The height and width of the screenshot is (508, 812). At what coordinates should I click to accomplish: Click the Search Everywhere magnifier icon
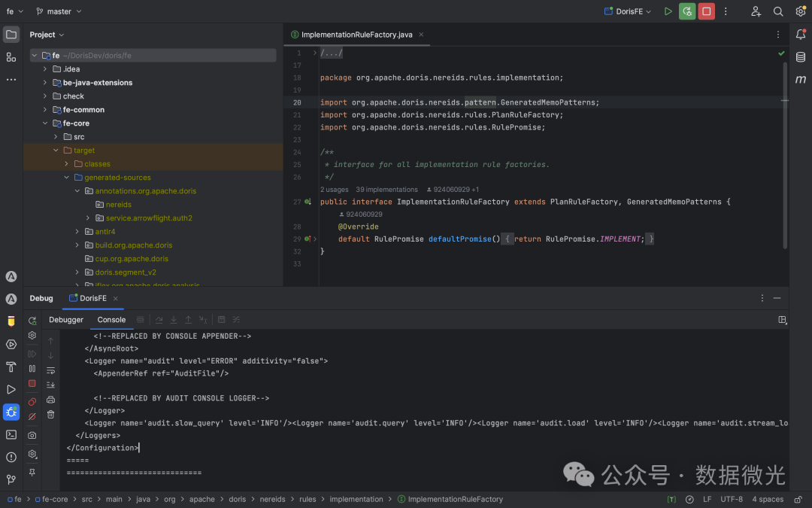point(778,11)
